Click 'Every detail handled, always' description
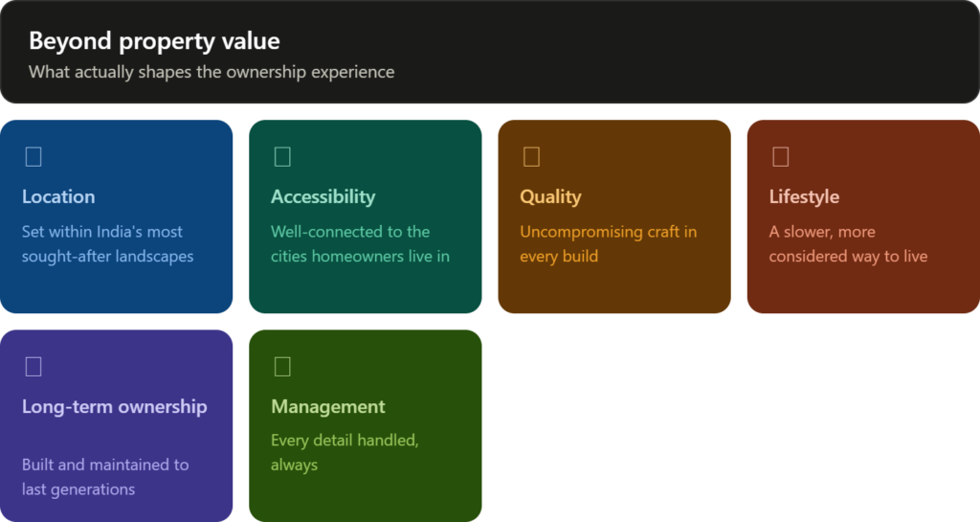This screenshot has height=522, width=980. click(x=345, y=453)
